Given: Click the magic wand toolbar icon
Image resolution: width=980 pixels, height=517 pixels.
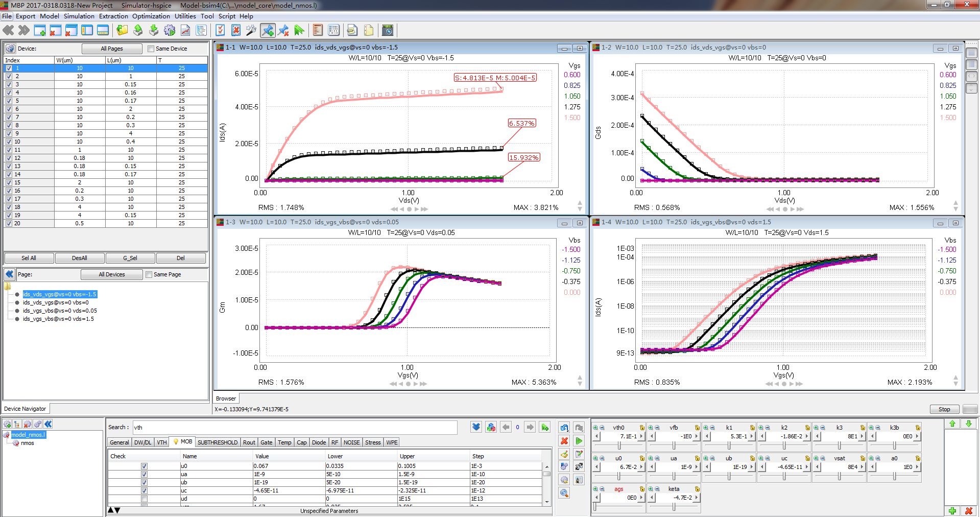Looking at the screenshot, I should (x=251, y=31).
